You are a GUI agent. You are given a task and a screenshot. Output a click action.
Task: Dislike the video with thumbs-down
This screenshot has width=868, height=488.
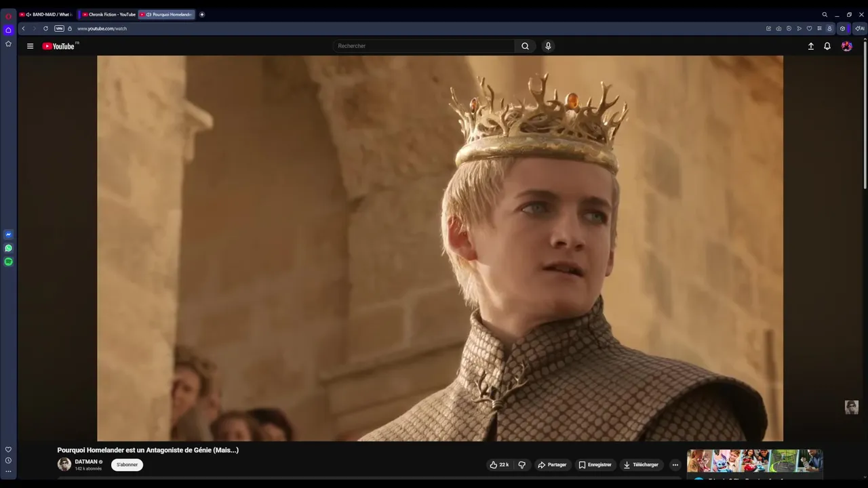[521, 465]
